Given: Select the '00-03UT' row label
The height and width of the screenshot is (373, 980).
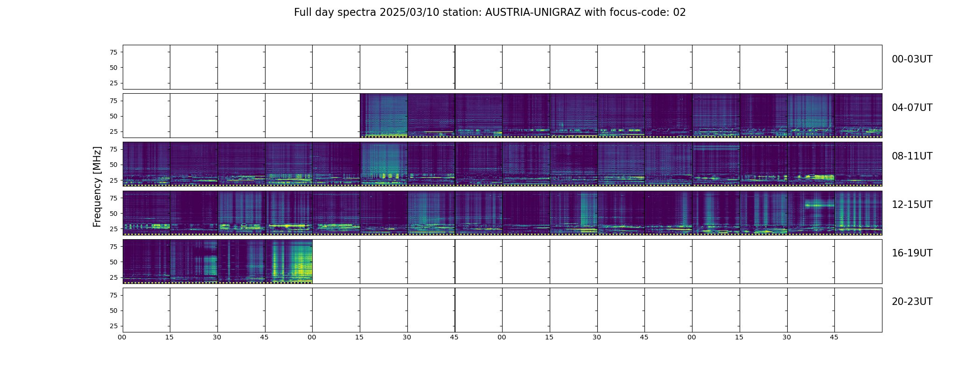Looking at the screenshot, I should [x=912, y=59].
